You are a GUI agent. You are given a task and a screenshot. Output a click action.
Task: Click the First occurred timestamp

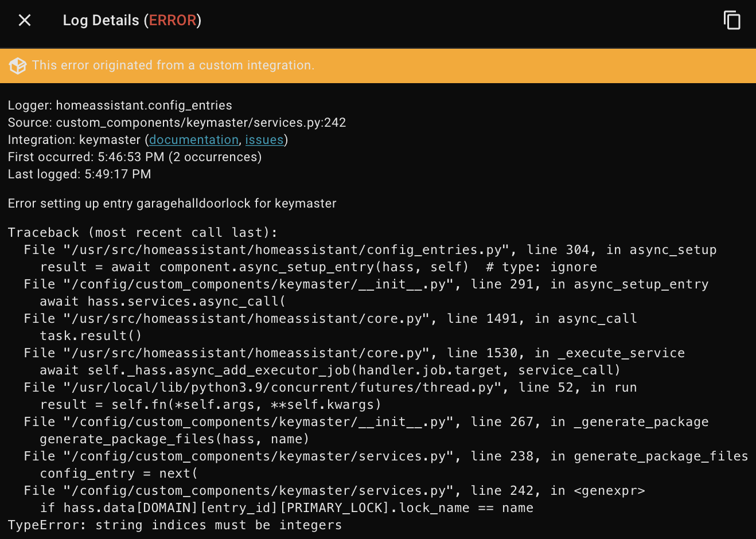point(134,157)
